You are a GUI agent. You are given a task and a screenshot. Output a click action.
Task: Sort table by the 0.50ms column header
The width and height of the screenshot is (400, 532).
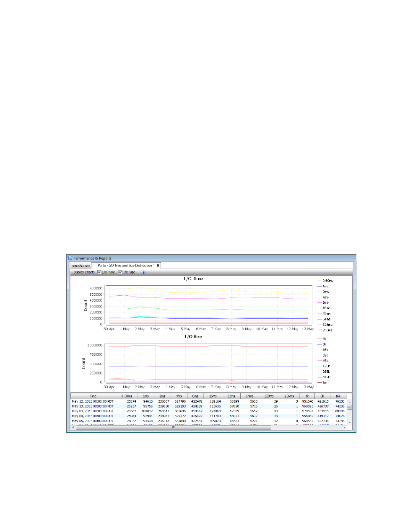coord(127,396)
